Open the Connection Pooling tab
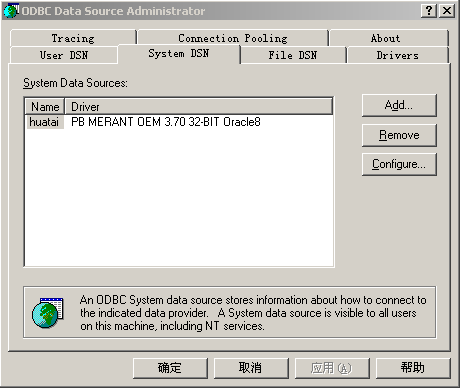Viewport: 462px width, 388px height. [233, 38]
